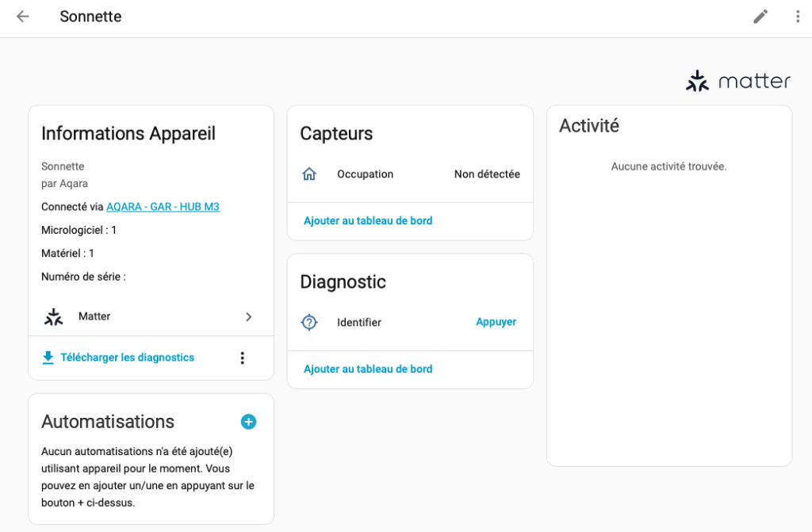The image size is (812, 532).
Task: Click the Matter integration icon in device info
Action: pyautogui.click(x=53, y=317)
